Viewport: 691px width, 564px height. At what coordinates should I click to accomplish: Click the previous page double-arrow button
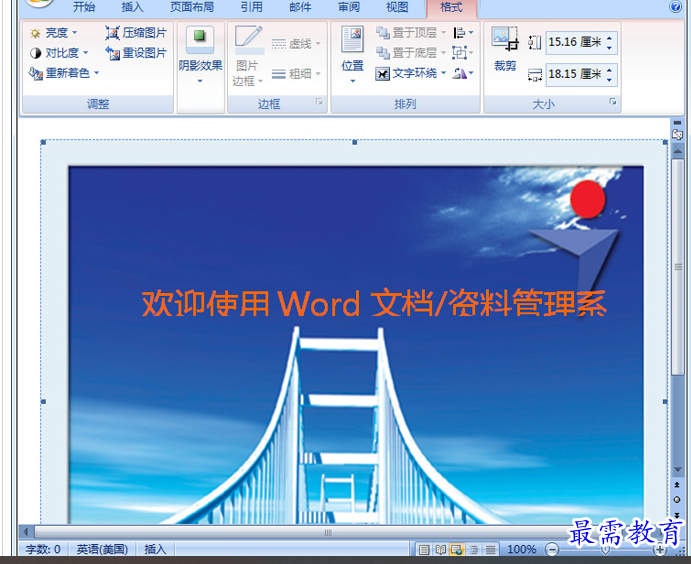pos(677,485)
